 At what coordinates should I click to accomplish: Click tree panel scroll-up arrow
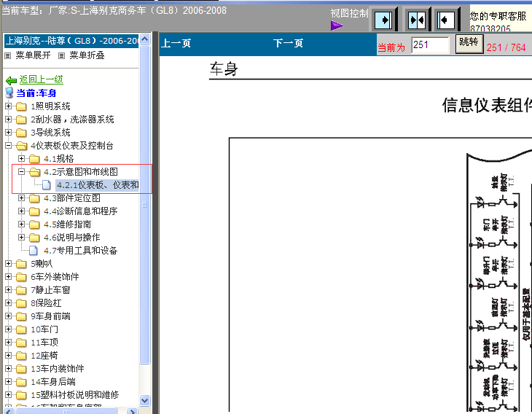(x=145, y=39)
